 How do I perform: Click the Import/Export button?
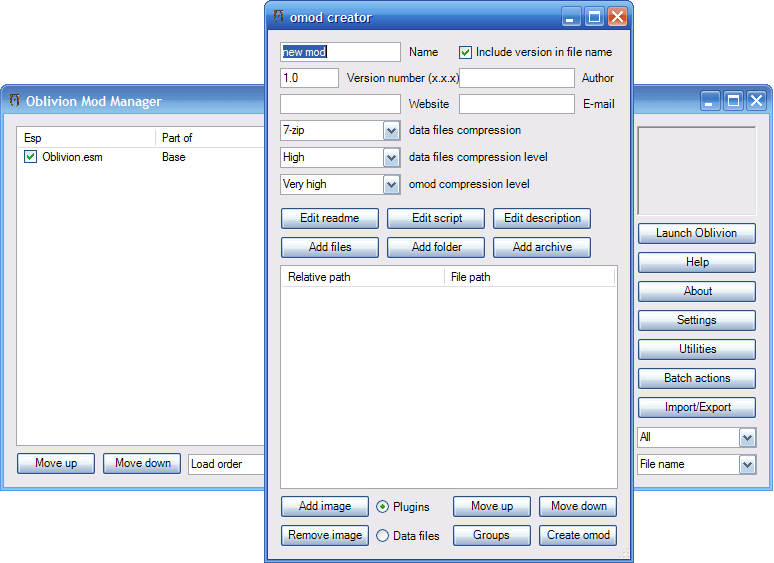697,408
